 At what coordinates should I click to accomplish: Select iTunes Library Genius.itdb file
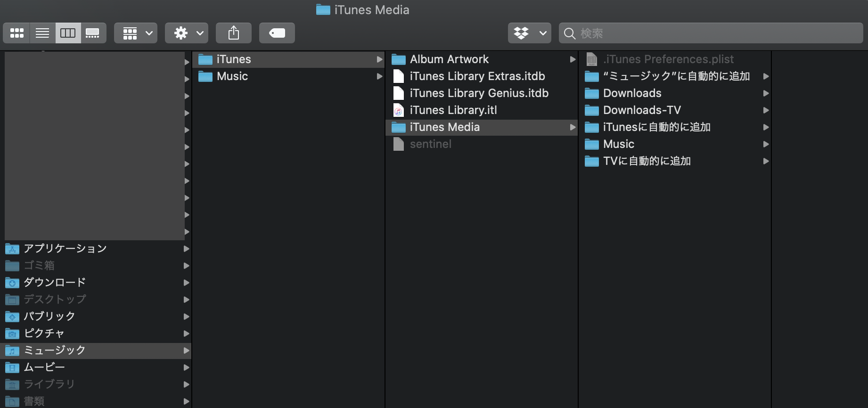(482, 93)
